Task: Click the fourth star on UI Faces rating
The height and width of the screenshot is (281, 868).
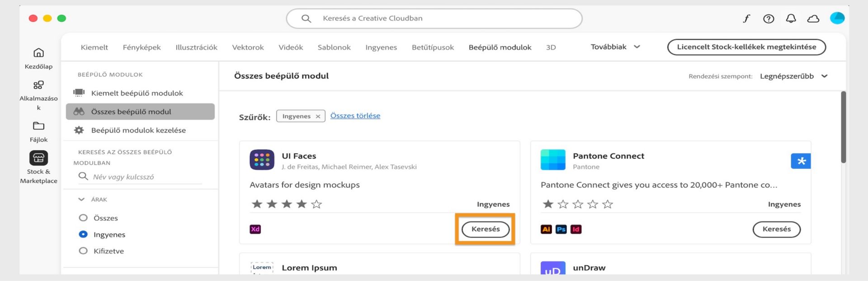Action: pyautogui.click(x=302, y=204)
